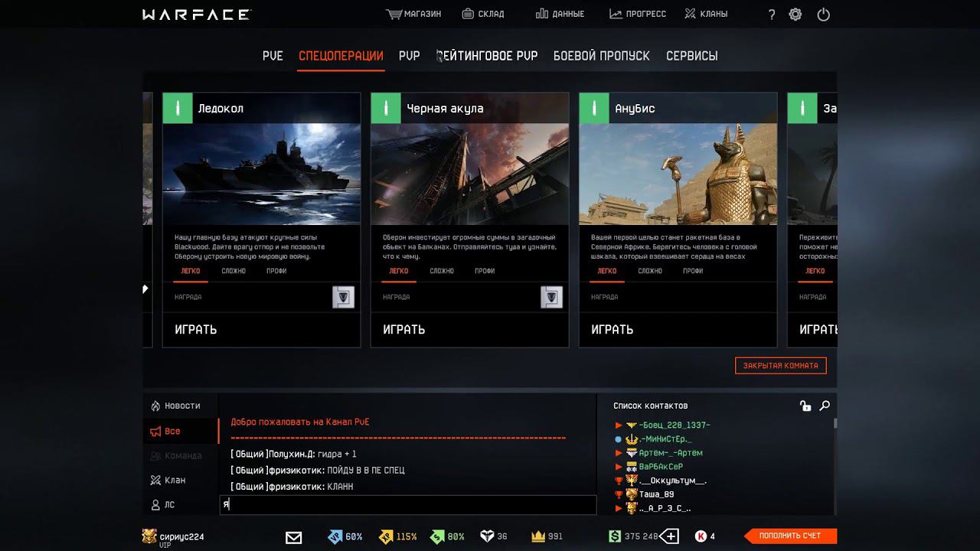Screen dimensions: 980x551
Task: Click the chat message input field
Action: click(408, 504)
